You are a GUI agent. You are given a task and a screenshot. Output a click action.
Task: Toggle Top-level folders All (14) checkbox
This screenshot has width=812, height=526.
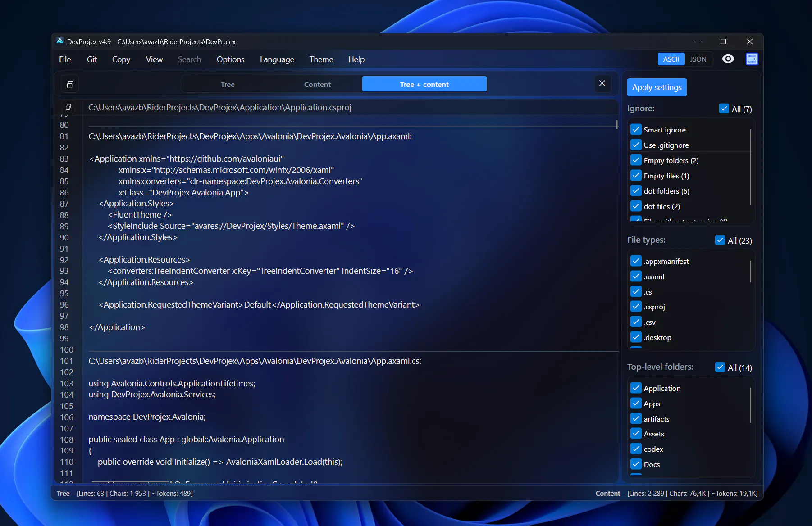pos(720,367)
